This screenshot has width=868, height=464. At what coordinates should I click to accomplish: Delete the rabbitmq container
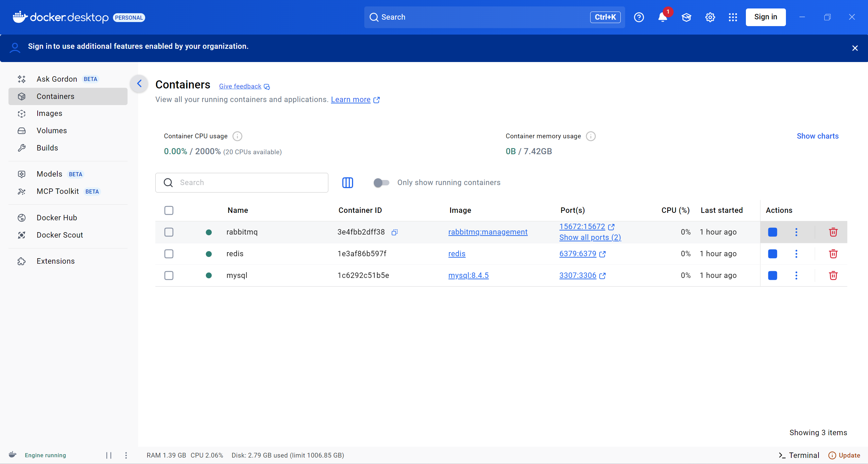point(833,232)
